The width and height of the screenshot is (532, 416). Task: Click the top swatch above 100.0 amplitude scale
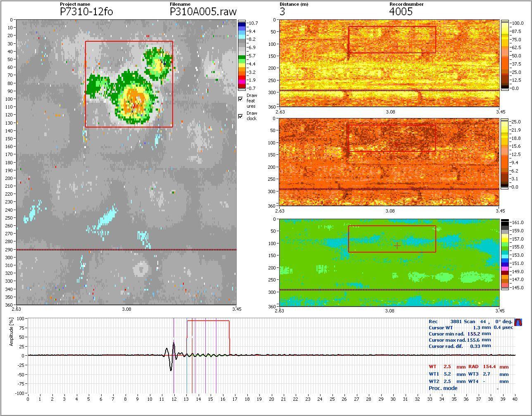click(x=505, y=21)
